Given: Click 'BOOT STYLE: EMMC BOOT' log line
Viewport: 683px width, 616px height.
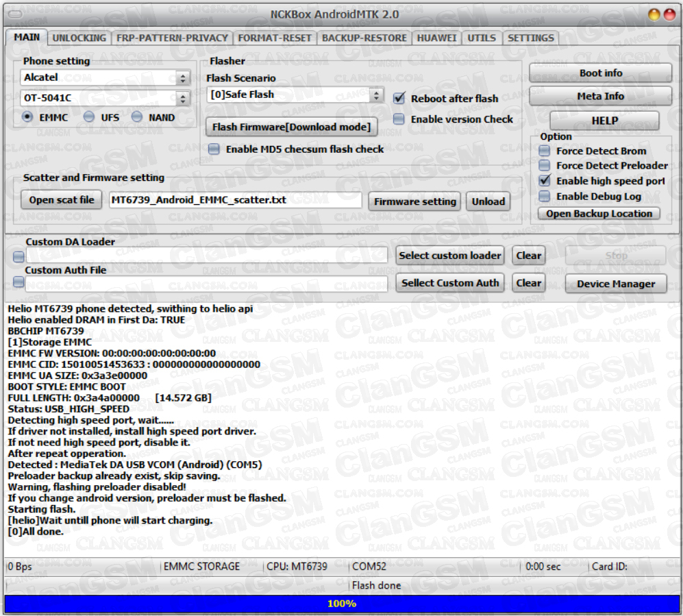Looking at the screenshot, I should pyautogui.click(x=66, y=386).
